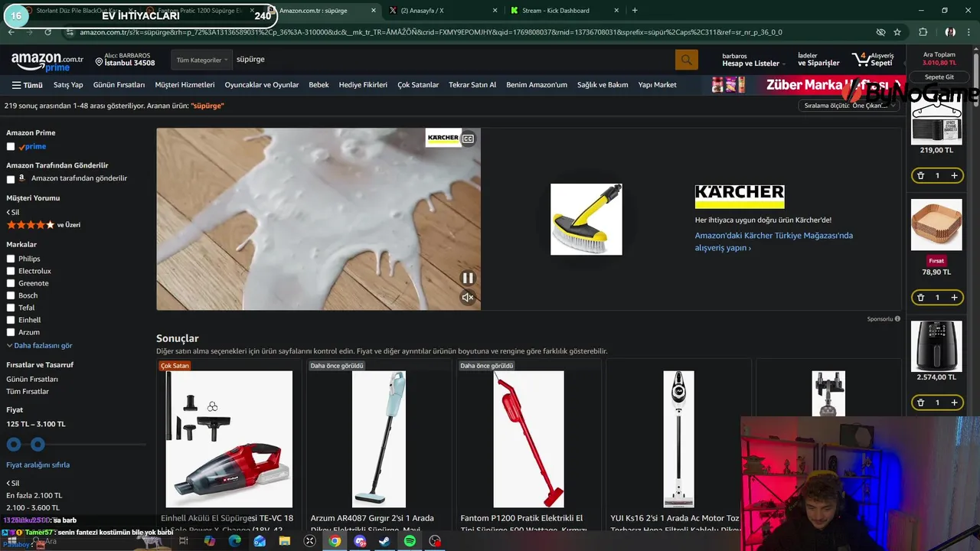Open Çok Satanlar in navigation bar

[418, 85]
